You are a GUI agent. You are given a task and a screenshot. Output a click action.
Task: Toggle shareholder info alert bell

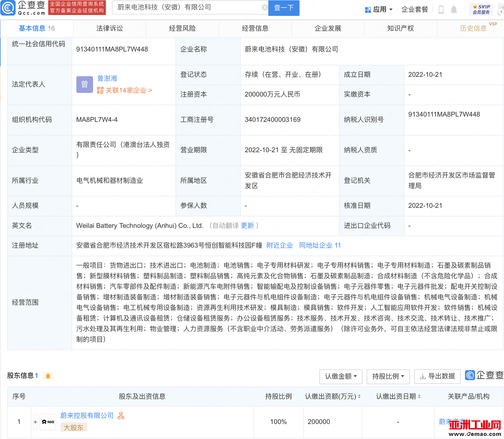[x=48, y=376]
